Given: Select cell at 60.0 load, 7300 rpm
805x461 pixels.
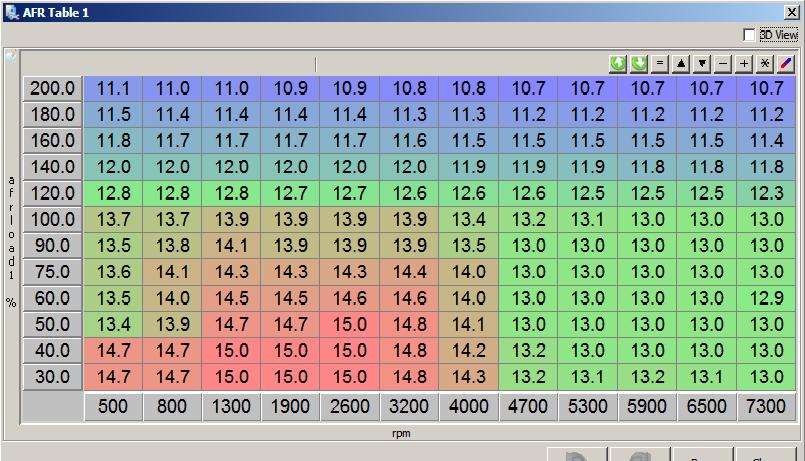Looking at the screenshot, I should [x=766, y=298].
